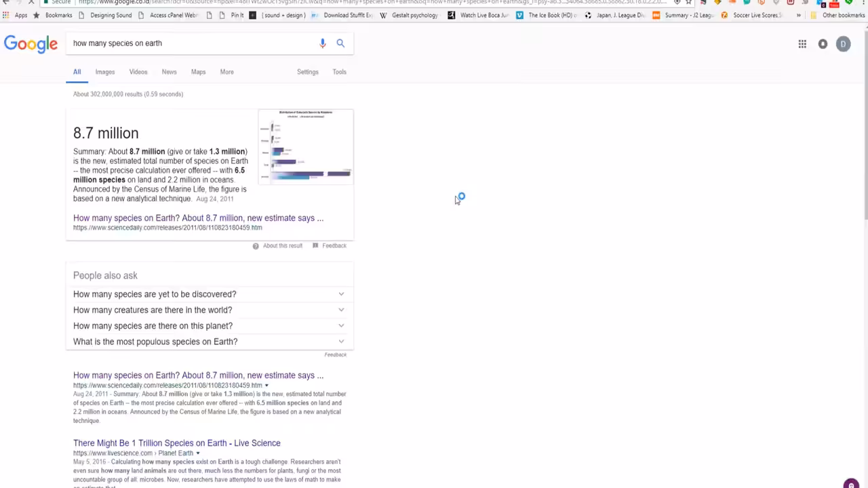Screen dimensions: 868x488
Task: Open Apps shortcut in bookmarks bar
Action: 15,15
